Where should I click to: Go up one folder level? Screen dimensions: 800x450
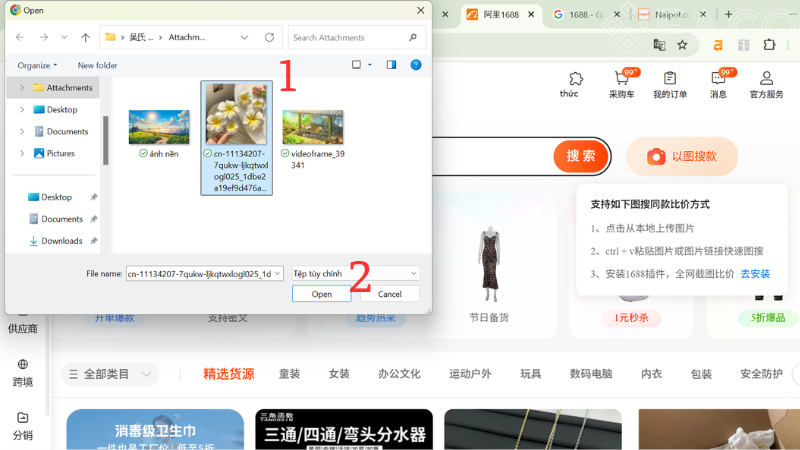pyautogui.click(x=85, y=37)
